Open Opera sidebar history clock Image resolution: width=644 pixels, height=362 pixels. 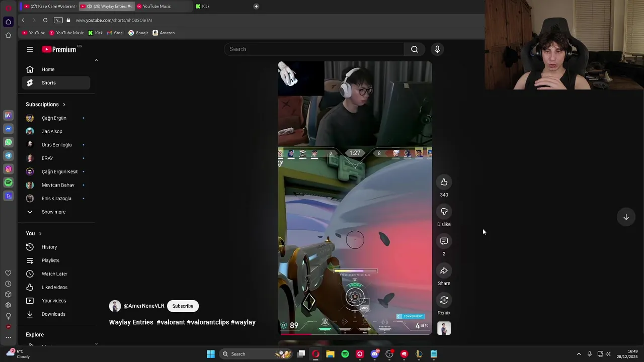pos(8,284)
